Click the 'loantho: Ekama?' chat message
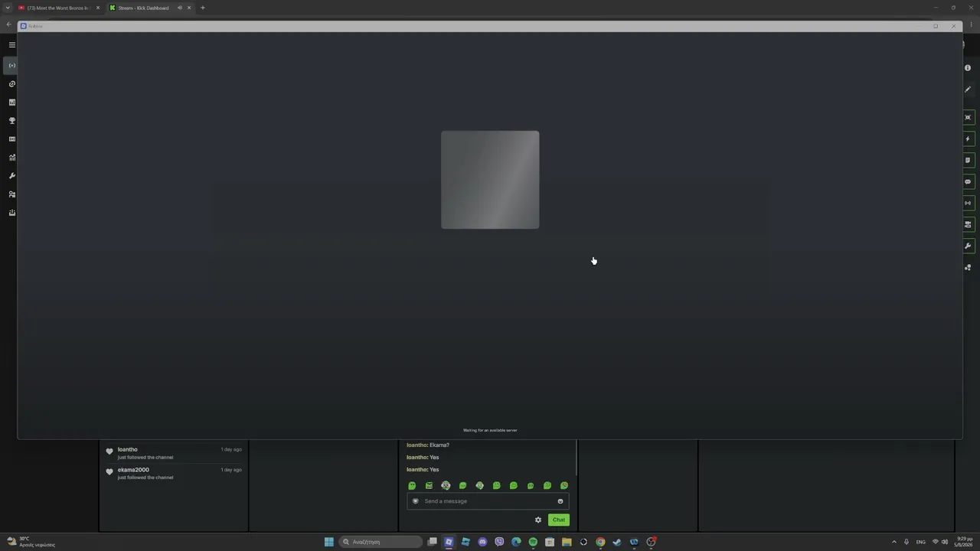 [x=428, y=445]
